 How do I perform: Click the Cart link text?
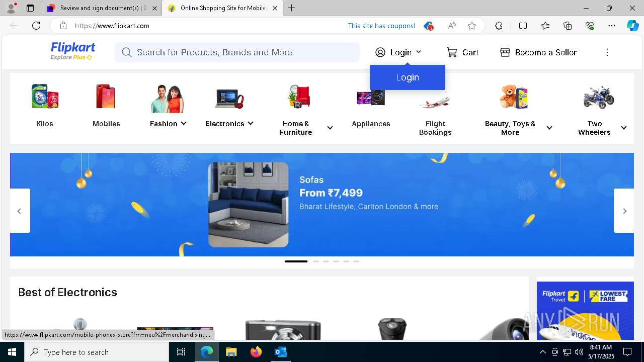[x=470, y=52]
